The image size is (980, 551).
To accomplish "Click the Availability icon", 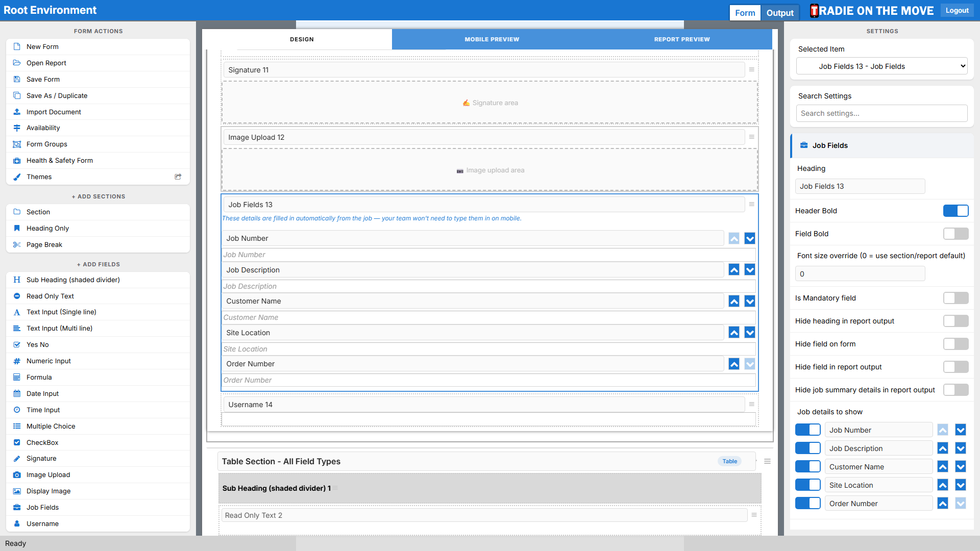I will [x=17, y=128].
